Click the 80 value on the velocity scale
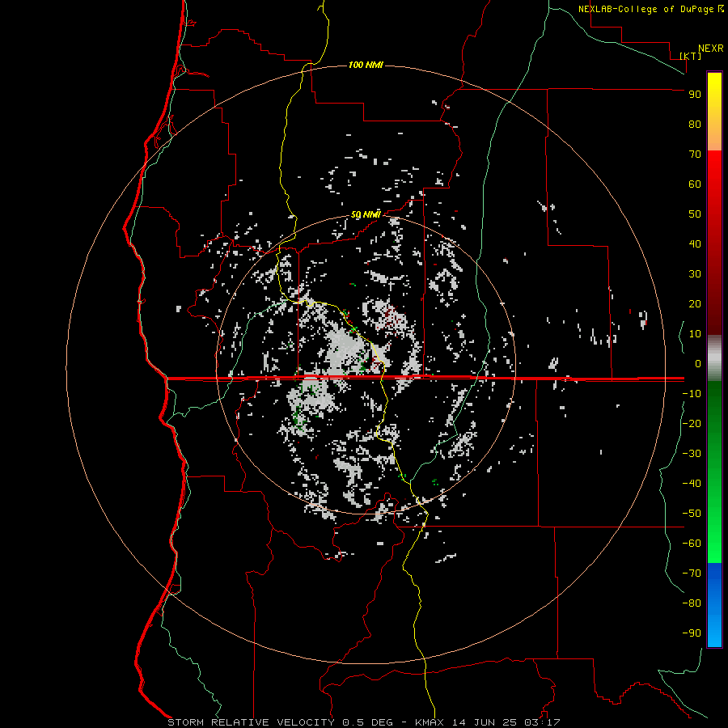 (x=695, y=125)
